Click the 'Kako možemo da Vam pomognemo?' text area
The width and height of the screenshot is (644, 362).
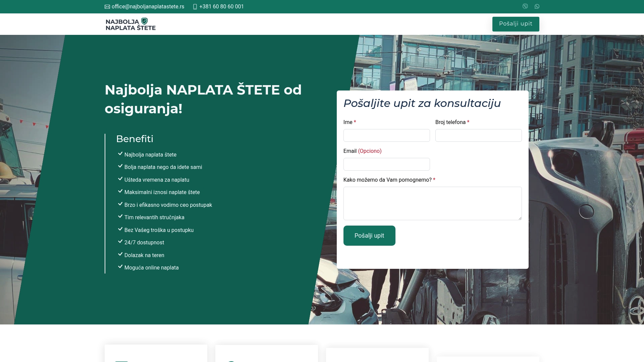pos(432,203)
